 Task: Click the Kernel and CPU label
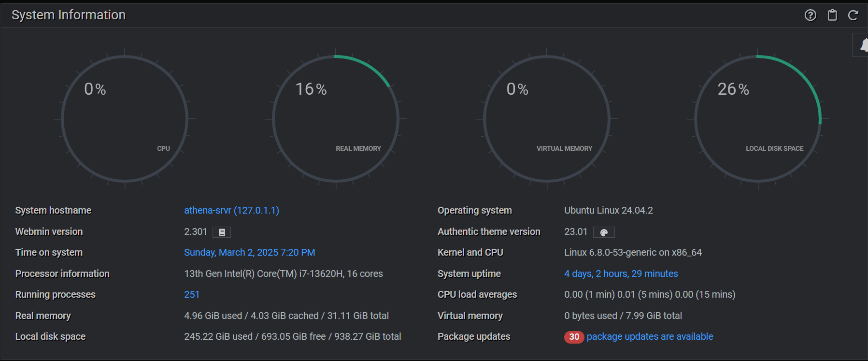point(470,252)
